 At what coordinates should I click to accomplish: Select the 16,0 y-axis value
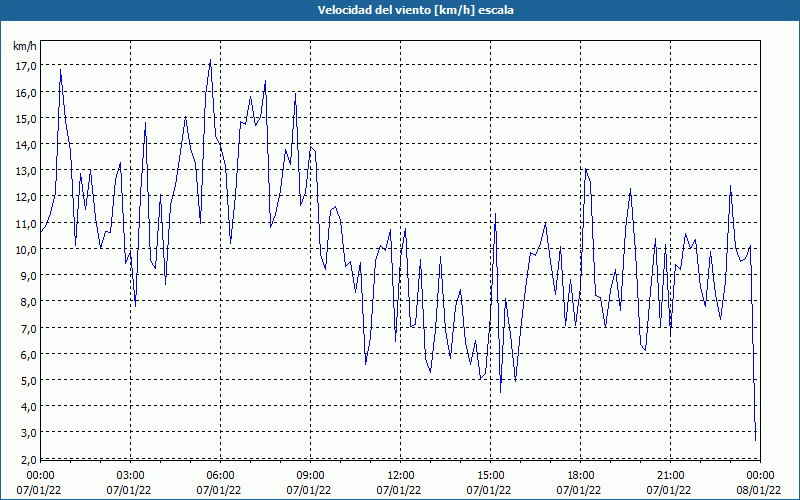point(26,92)
